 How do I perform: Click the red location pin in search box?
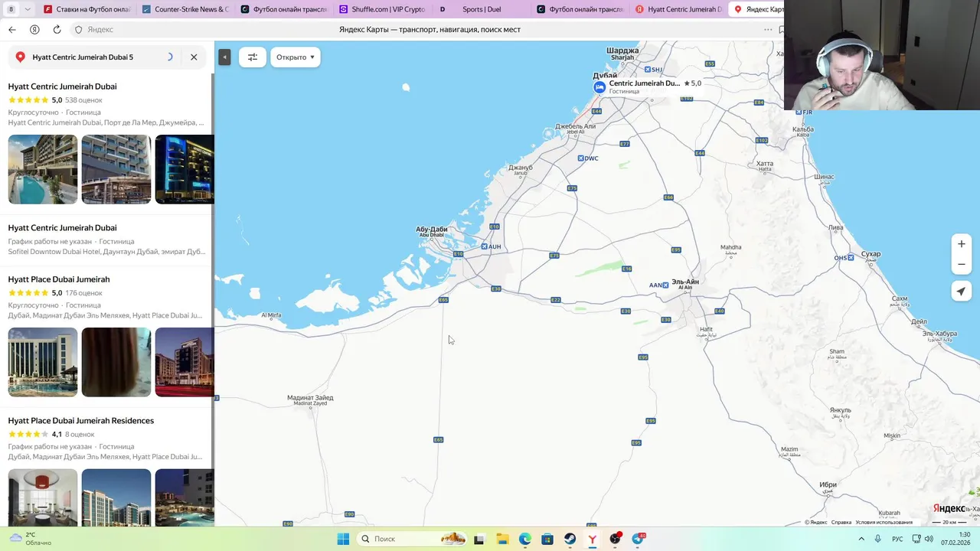(x=21, y=57)
